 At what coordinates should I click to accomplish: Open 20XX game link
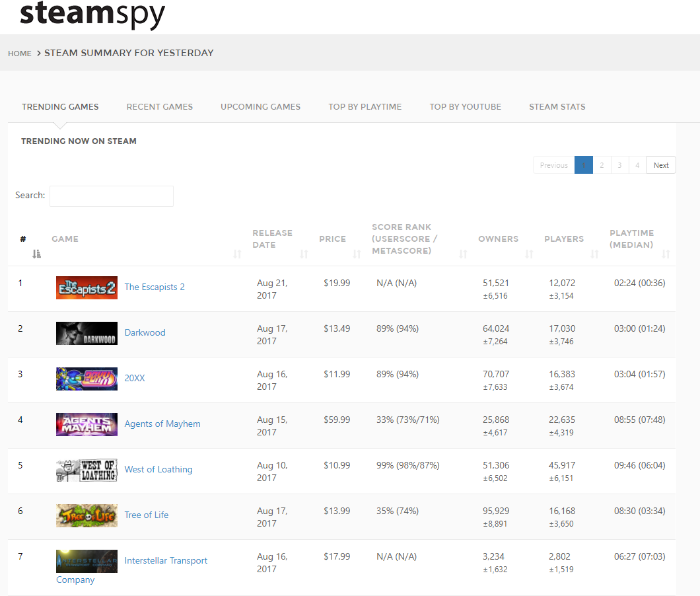coord(134,378)
